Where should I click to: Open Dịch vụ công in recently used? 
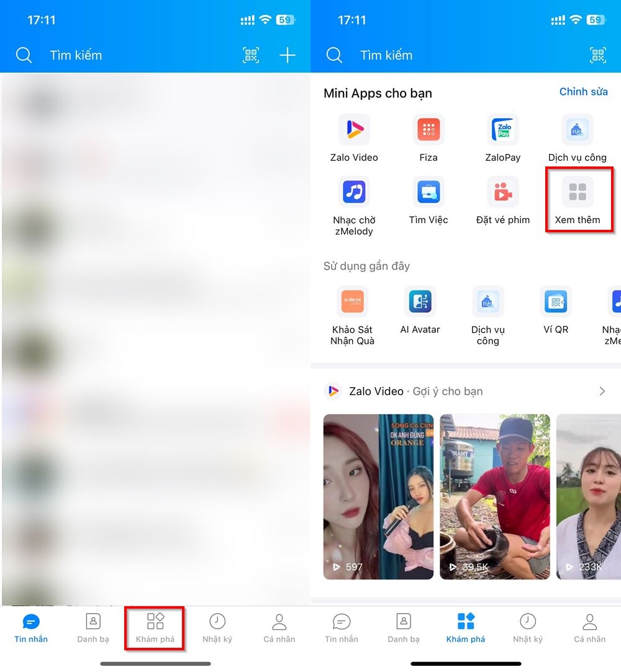click(x=487, y=316)
